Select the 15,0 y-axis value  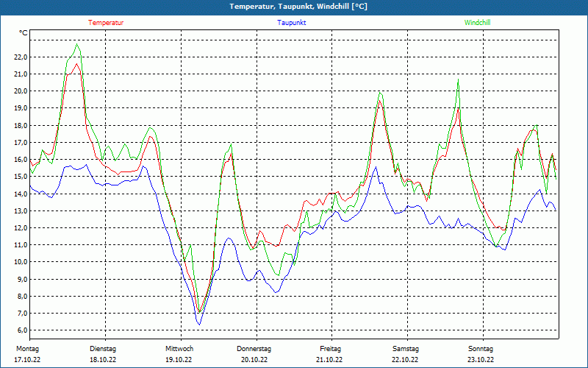point(21,177)
